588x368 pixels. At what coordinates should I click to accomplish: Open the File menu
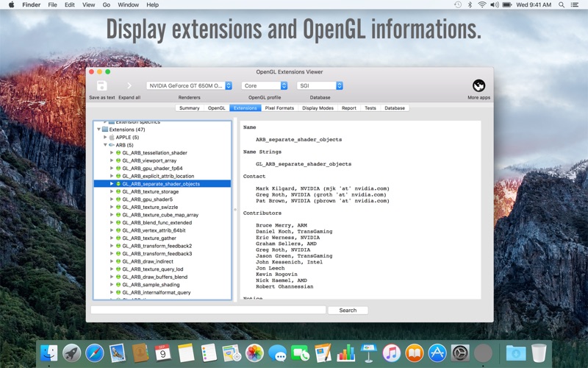click(52, 5)
